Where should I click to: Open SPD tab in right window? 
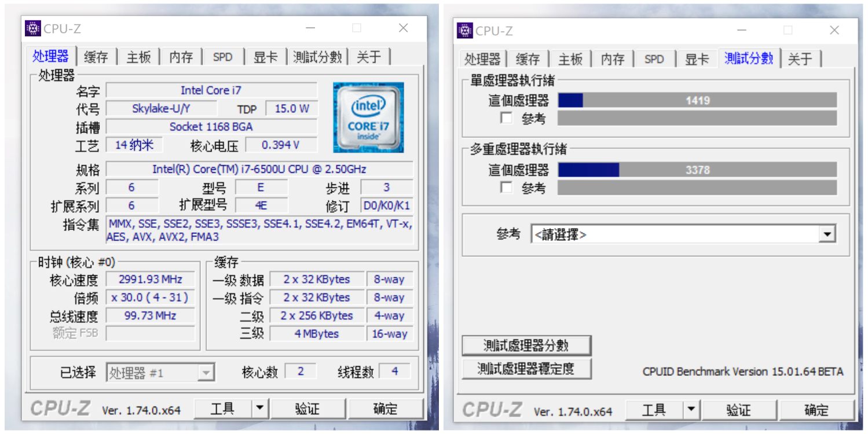click(x=654, y=59)
